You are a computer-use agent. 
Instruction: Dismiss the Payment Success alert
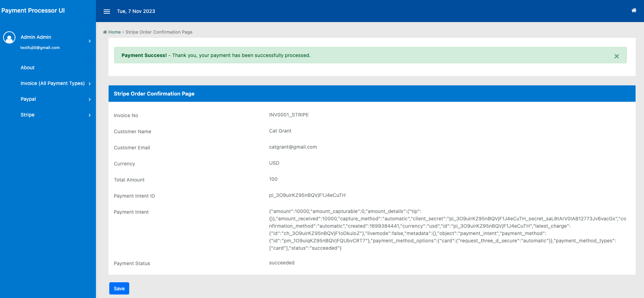[617, 56]
